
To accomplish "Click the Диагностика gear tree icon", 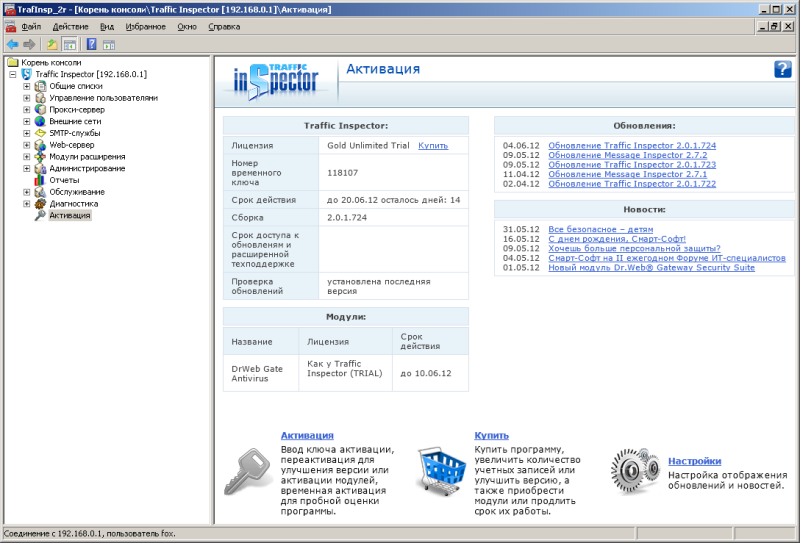I will [x=40, y=204].
